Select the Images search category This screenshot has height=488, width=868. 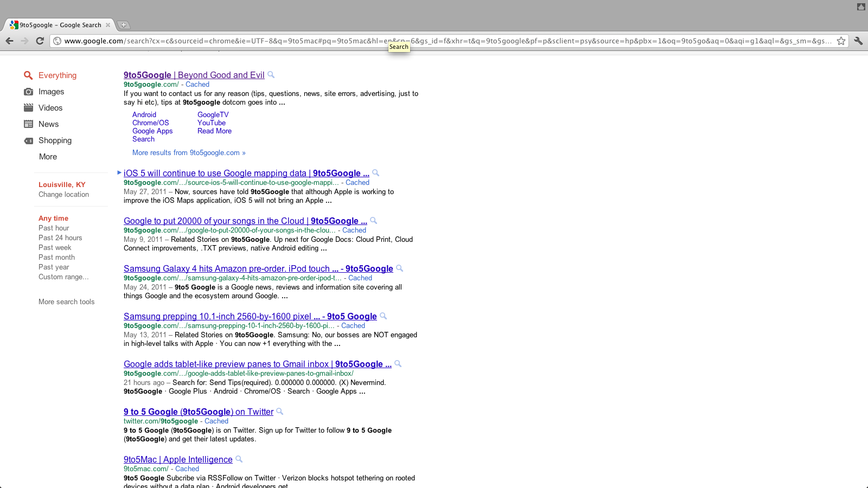click(51, 92)
